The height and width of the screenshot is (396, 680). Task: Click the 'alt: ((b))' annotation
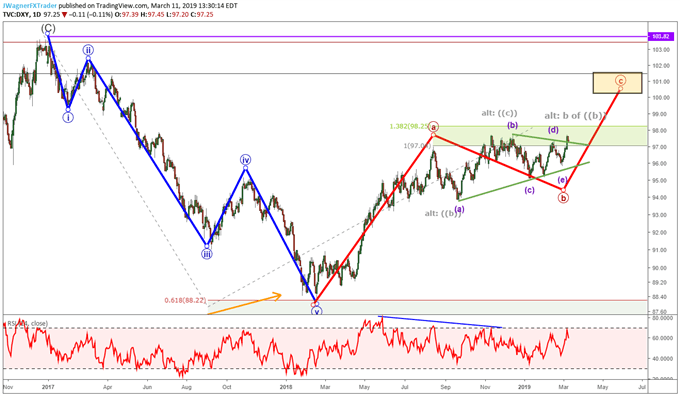coord(442,213)
